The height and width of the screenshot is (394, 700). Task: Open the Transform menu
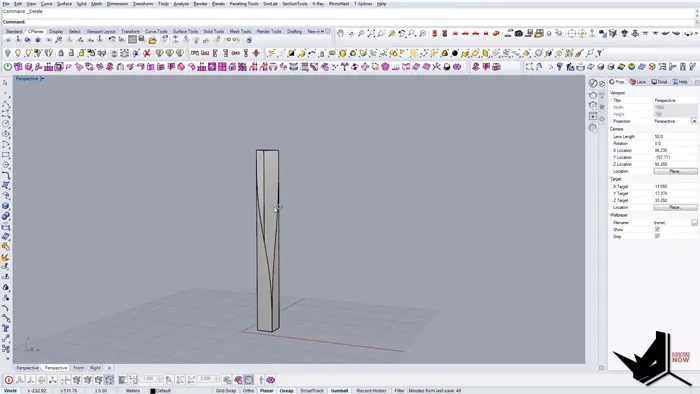[143, 4]
